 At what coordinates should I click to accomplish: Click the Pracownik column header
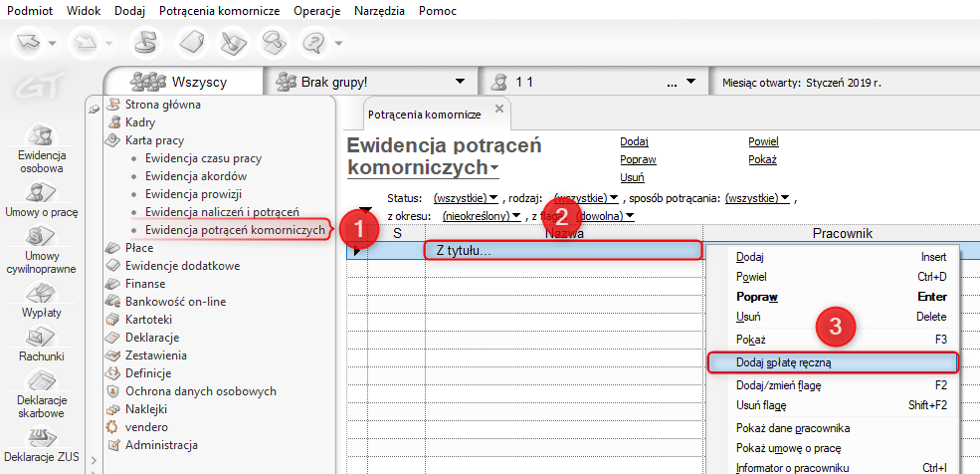click(842, 233)
